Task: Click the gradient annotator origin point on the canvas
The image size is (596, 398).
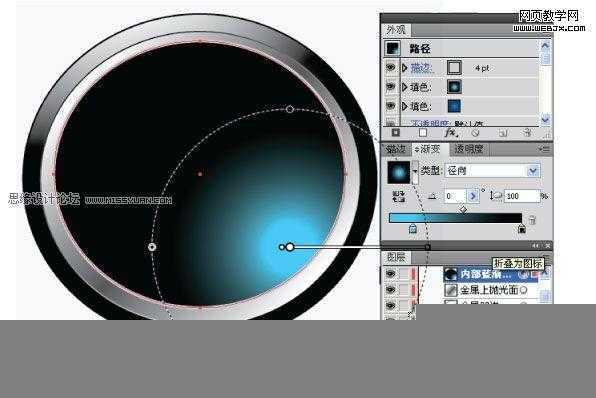Action: [290, 247]
